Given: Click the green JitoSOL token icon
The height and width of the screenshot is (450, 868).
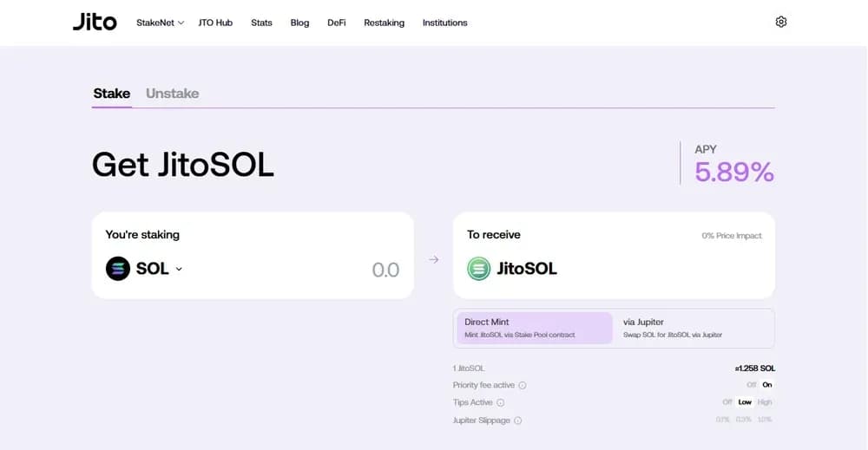Looking at the screenshot, I should 479,269.
